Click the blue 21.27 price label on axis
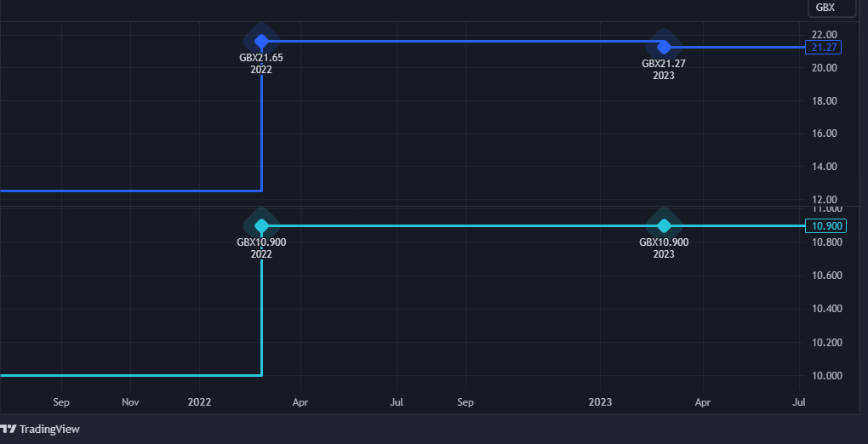The height and width of the screenshot is (444, 868). pos(825,48)
